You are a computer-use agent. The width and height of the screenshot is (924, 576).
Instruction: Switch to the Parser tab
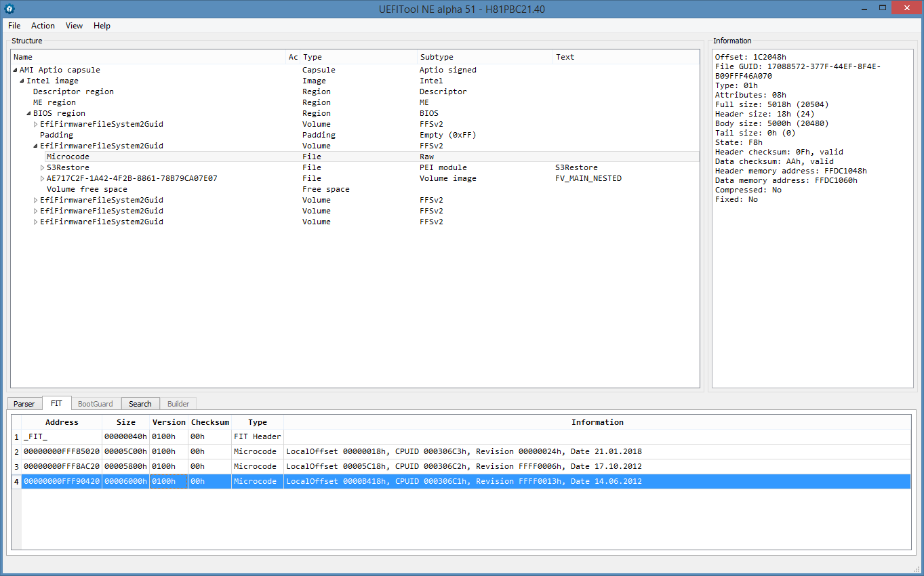[x=24, y=404]
